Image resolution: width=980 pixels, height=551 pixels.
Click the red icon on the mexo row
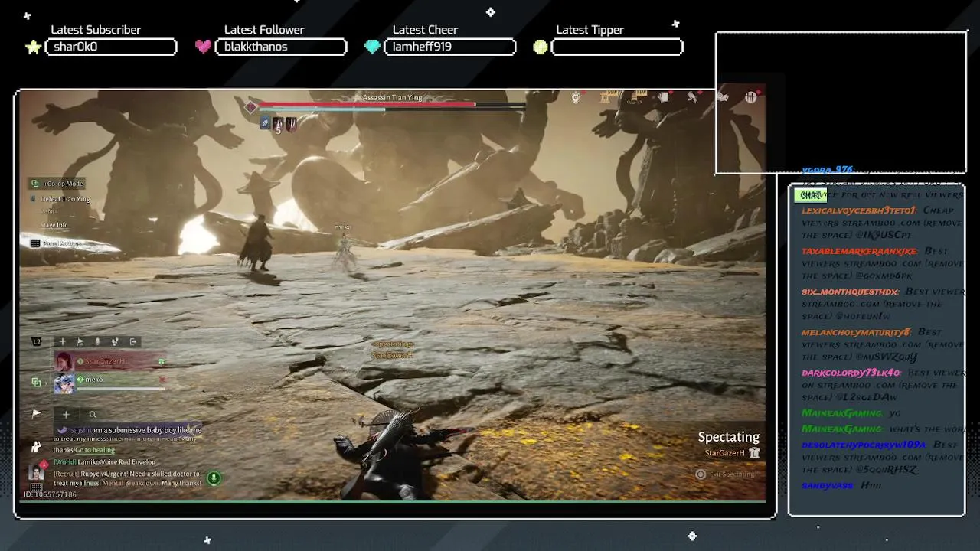[x=162, y=380]
